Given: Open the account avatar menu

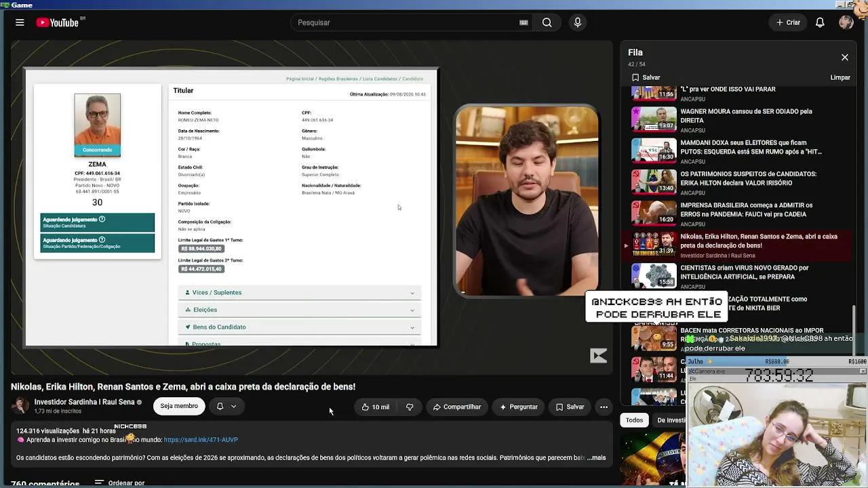Looking at the screenshot, I should tap(846, 22).
